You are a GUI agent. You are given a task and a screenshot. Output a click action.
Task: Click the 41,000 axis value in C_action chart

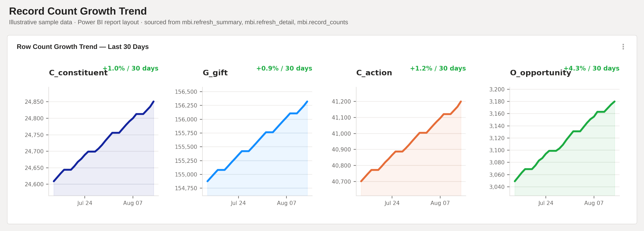341,133
